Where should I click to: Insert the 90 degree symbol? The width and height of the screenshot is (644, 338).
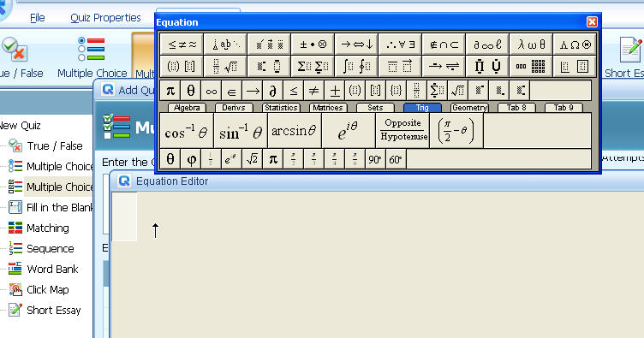[375, 159]
